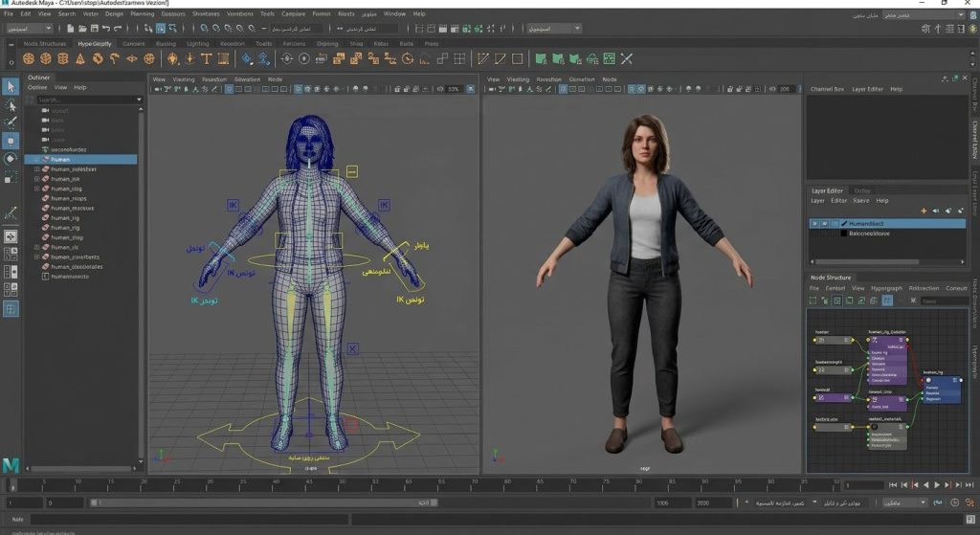Click Help in the Outliner menu
Viewport: 980px width, 535px height.
coord(80,87)
